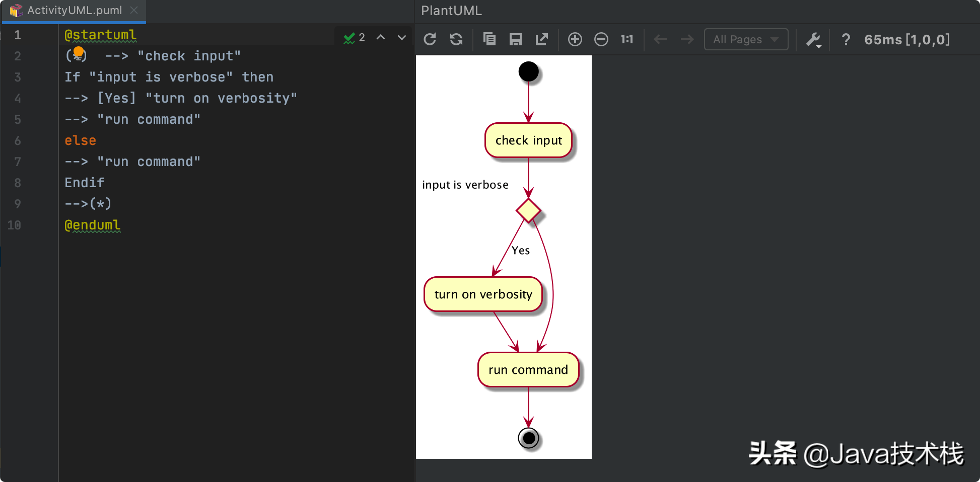Zoom out of the diagram
This screenshot has width=980, height=482.
[601, 39]
